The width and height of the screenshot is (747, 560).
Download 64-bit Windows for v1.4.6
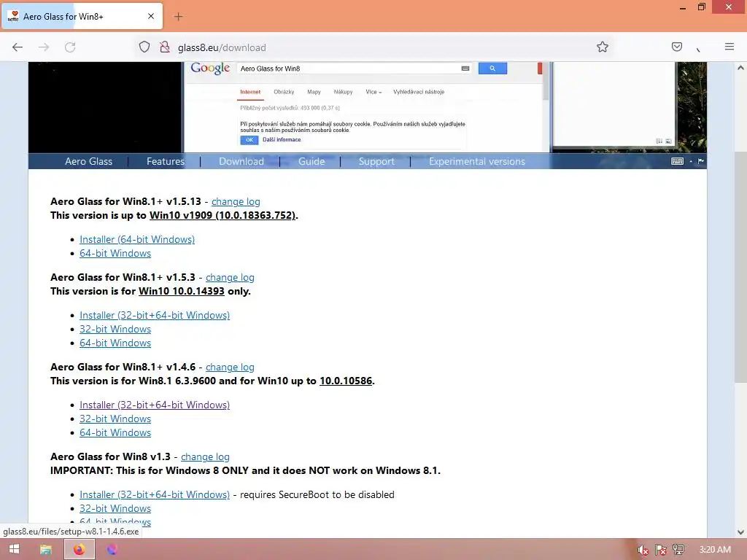pyautogui.click(x=115, y=432)
